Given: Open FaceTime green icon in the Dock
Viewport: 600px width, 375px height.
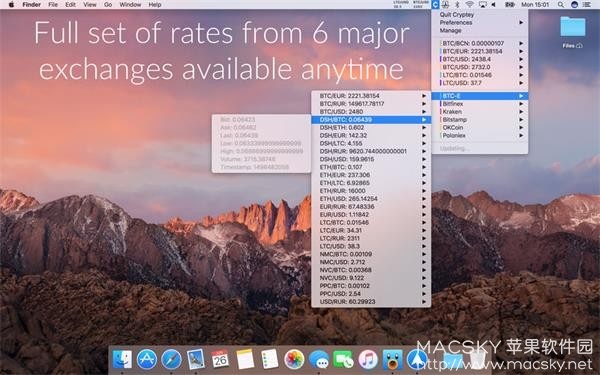Looking at the screenshot, I should coord(343,360).
